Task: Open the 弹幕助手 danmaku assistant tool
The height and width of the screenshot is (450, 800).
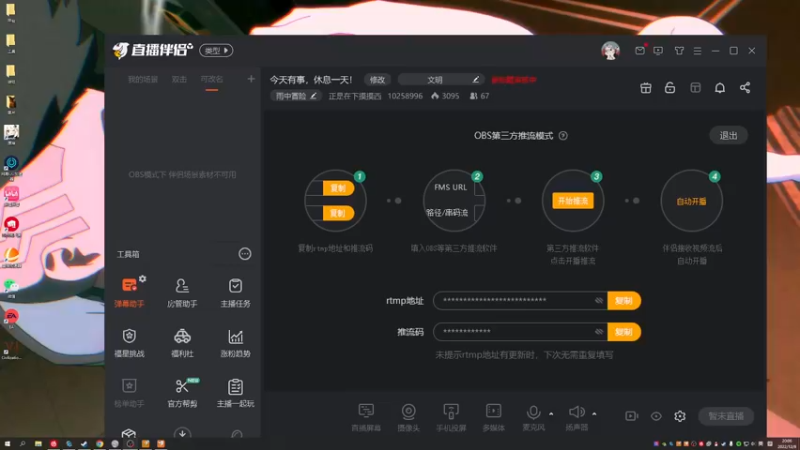Action: (129, 292)
